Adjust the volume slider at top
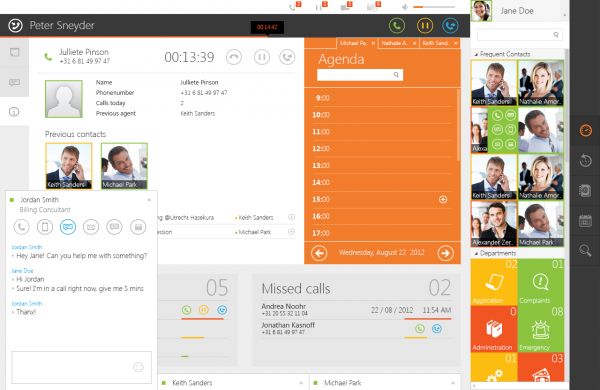The width and height of the screenshot is (600, 390). pyautogui.click(x=434, y=7)
